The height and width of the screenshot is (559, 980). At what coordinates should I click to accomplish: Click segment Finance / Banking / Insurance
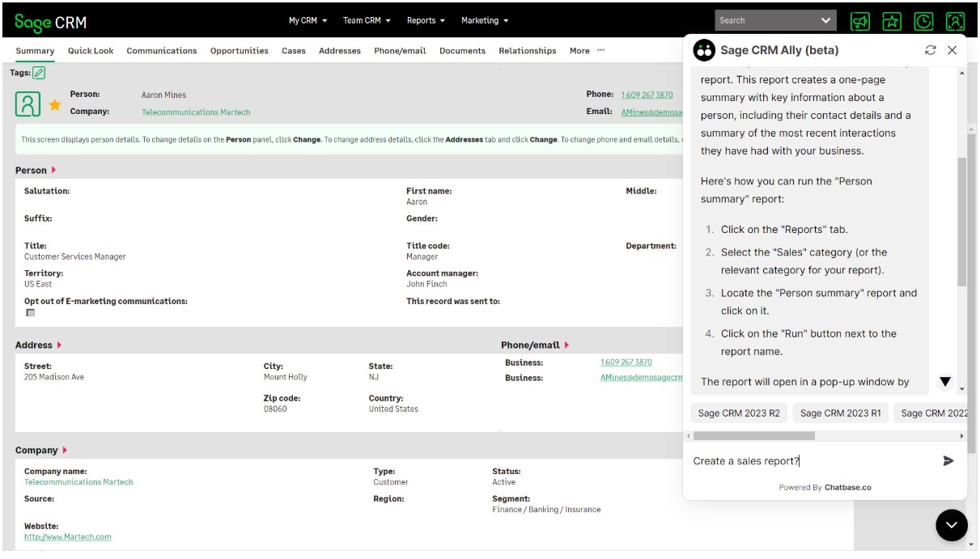tap(546, 510)
